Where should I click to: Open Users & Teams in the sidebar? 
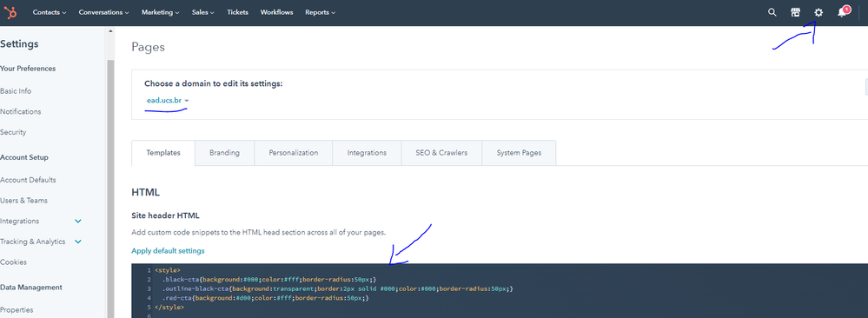(x=23, y=201)
